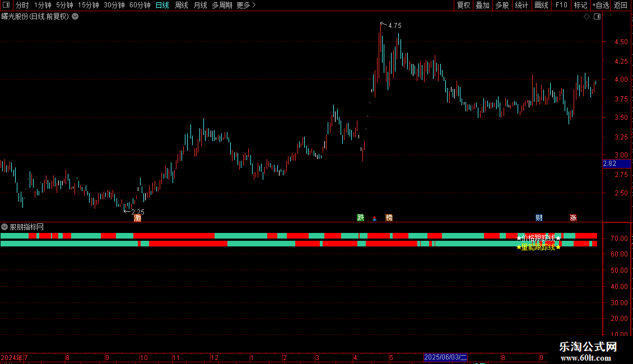Toggle the right sidebar panel icon
This screenshot has height=364, width=633.
[597, 17]
